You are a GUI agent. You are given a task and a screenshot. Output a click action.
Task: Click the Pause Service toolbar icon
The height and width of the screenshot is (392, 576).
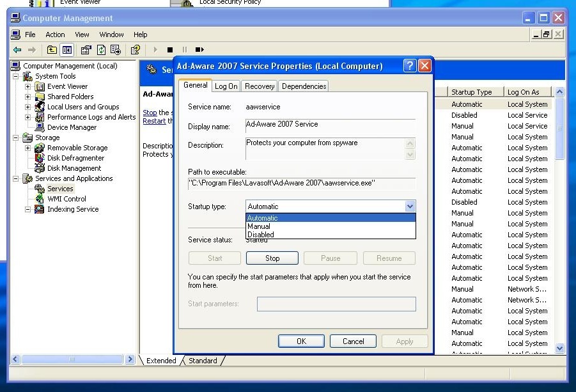(x=184, y=50)
